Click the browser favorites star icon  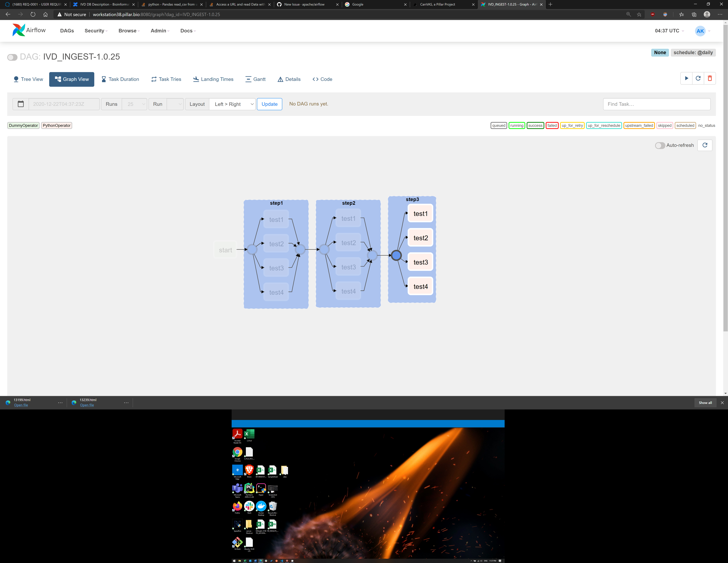pos(639,14)
